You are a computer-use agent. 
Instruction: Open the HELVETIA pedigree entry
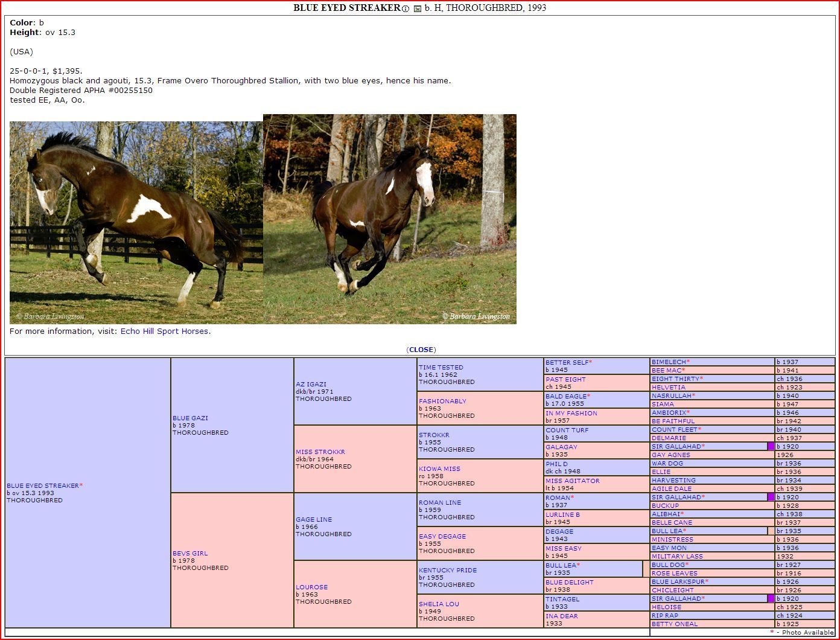click(x=668, y=387)
